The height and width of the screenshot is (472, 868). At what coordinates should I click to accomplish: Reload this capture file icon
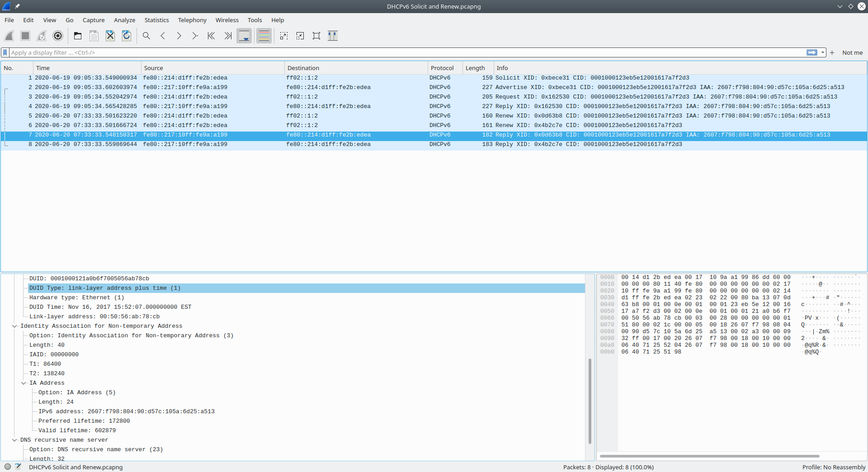click(127, 36)
